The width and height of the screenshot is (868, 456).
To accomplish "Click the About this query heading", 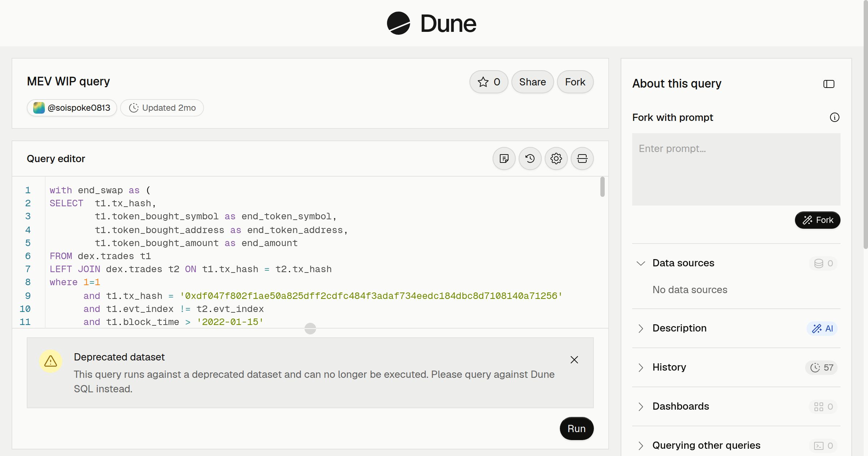I will [677, 84].
